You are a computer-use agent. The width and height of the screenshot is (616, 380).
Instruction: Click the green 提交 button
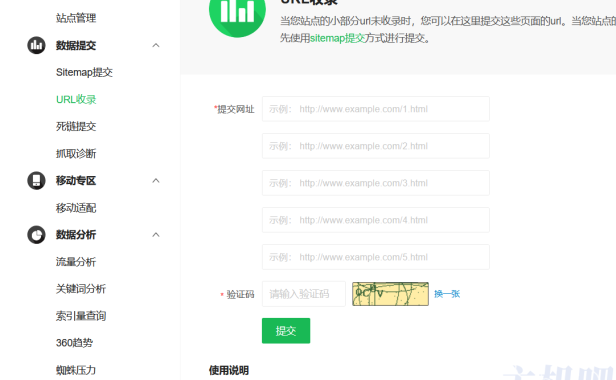pos(286,330)
